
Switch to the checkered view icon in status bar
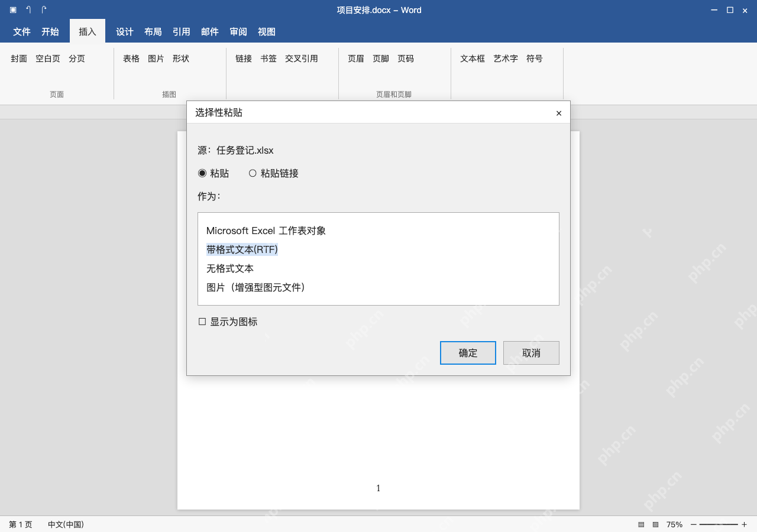click(655, 524)
